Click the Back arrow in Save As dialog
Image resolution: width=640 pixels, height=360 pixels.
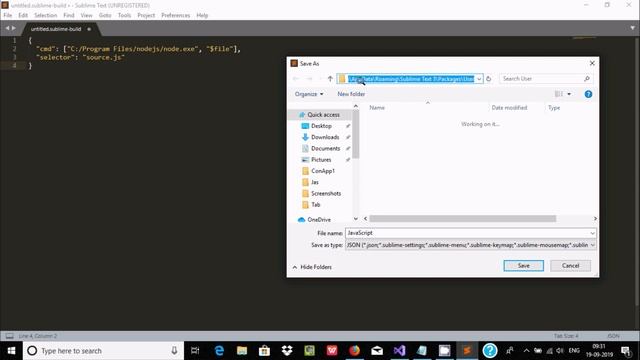296,78
